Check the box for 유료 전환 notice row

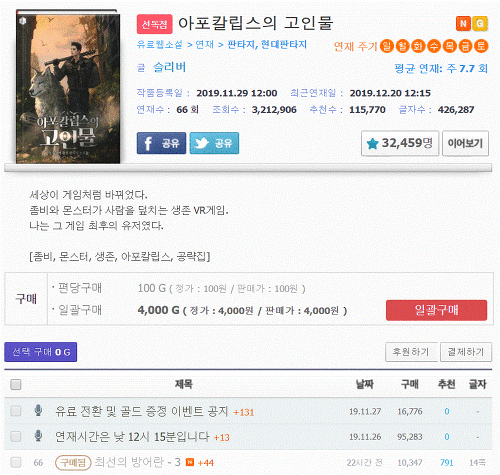16,411
